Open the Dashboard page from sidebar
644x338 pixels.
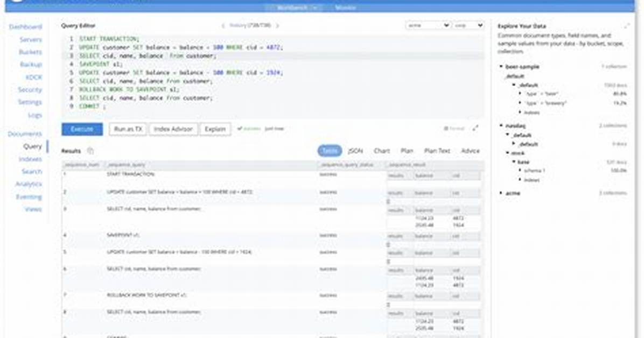click(x=25, y=27)
